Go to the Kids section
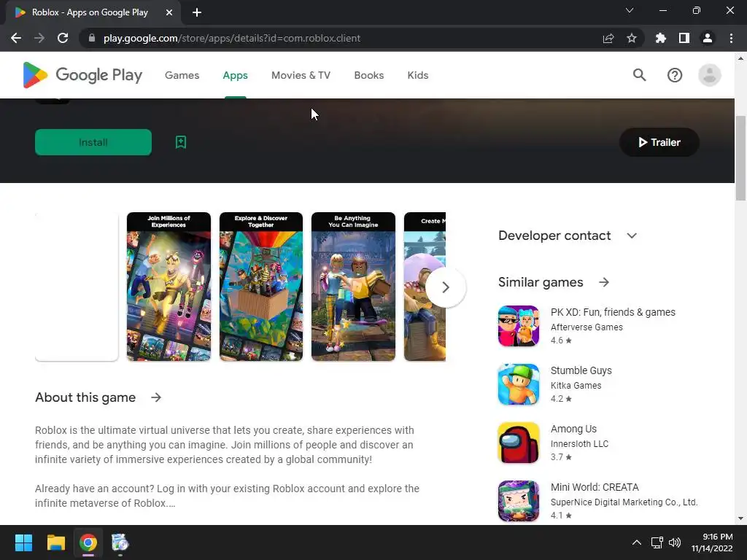 [418, 75]
